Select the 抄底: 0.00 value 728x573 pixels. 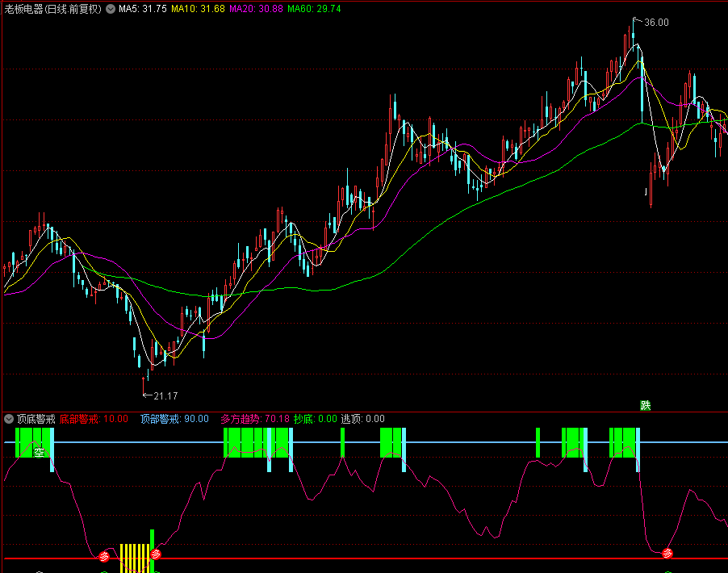[316, 419]
